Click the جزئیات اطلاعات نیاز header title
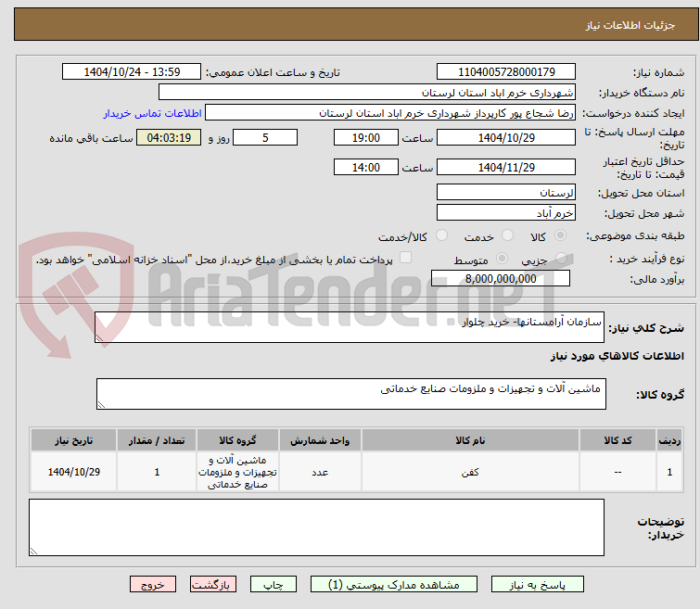 click(x=630, y=25)
